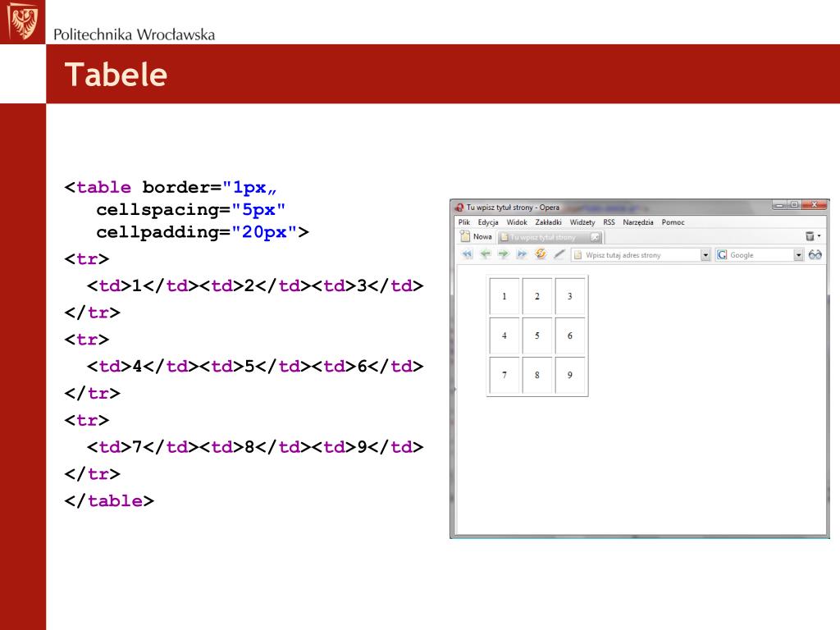Click the Rewind double-arrow button
840x630 pixels.
(x=468, y=254)
